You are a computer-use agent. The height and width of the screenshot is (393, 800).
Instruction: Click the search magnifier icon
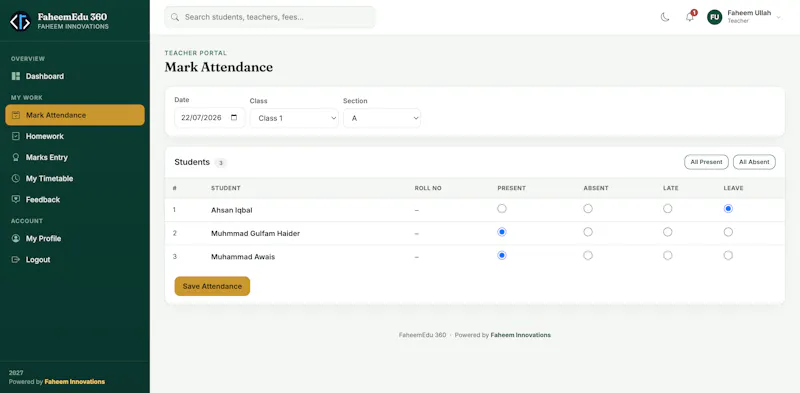(175, 17)
